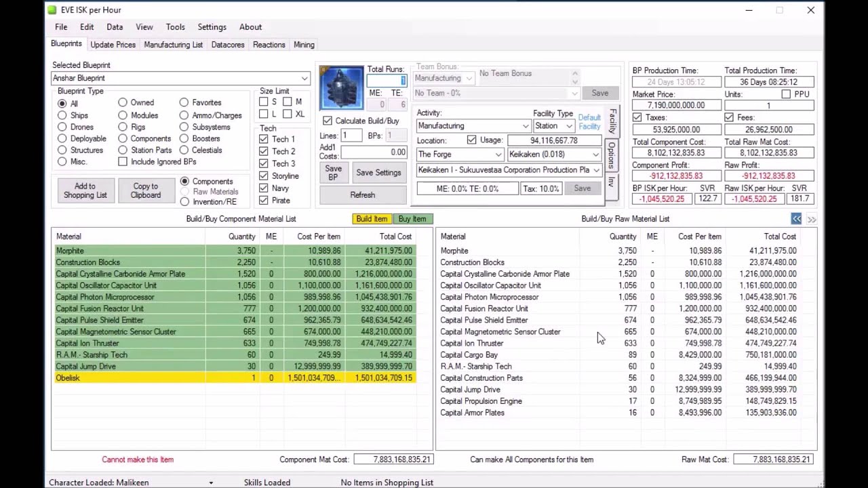The image size is (868, 488).
Task: Toggle the Pirate checkbox
Action: point(264,200)
